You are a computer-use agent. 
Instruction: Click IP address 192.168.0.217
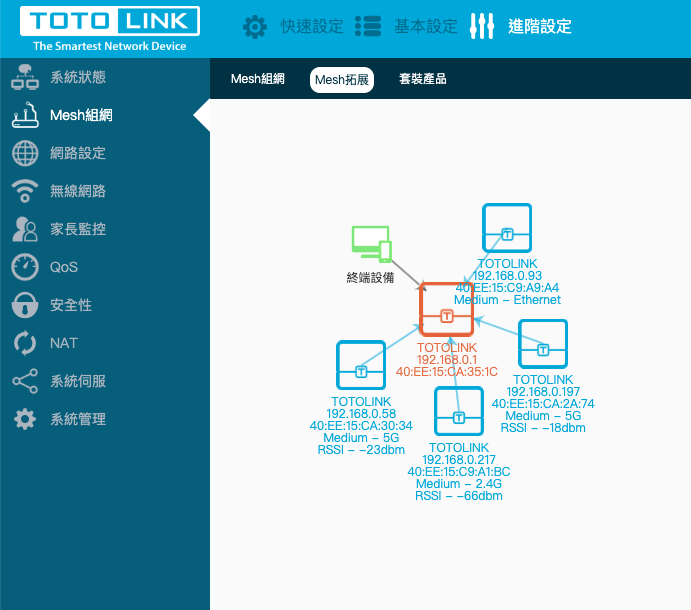tap(459, 460)
